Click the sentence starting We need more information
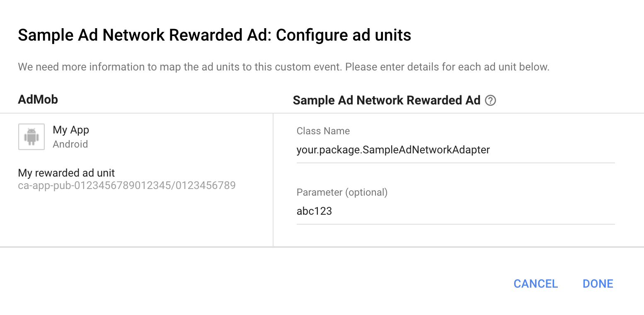The width and height of the screenshot is (644, 315). point(180,67)
